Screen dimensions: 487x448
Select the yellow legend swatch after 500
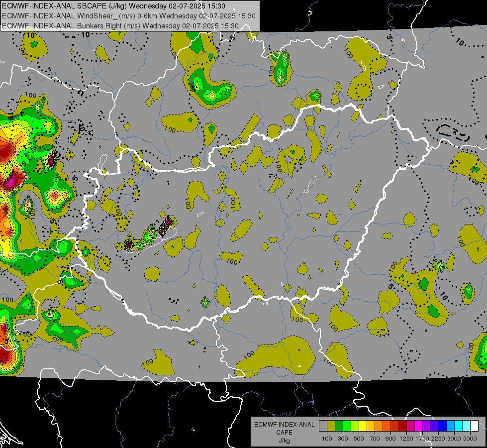(x=363, y=426)
